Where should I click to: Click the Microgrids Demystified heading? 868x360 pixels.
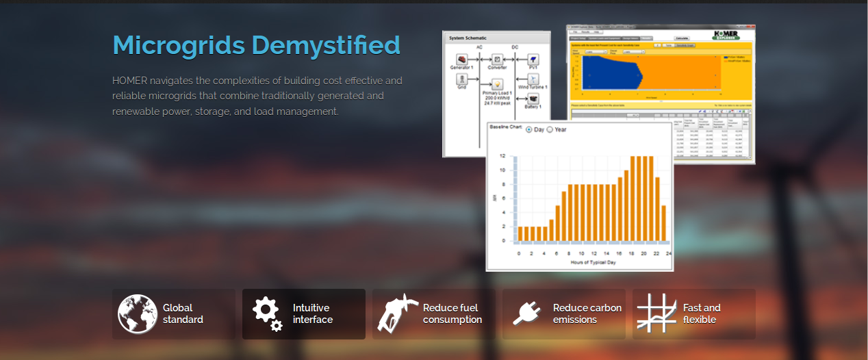[x=256, y=45]
